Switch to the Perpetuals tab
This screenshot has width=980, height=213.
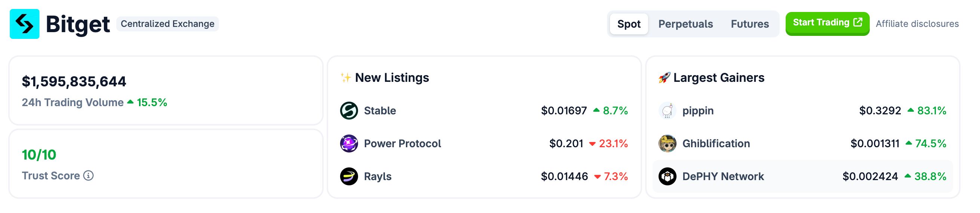coord(685,24)
